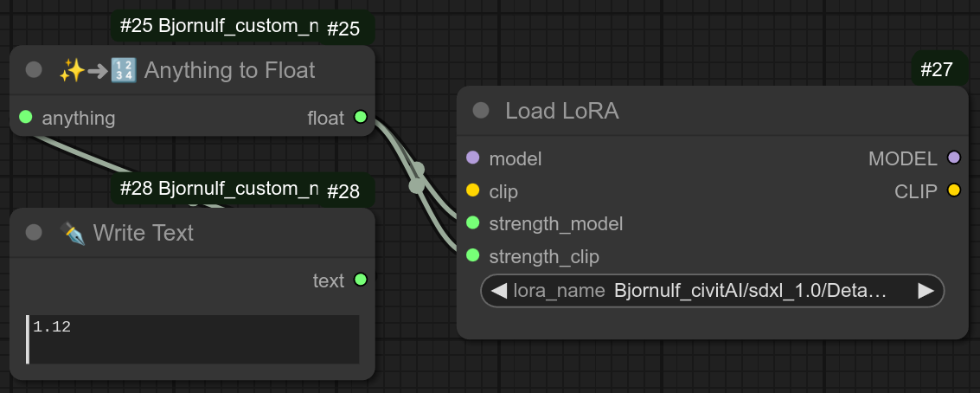This screenshot has height=393, width=980.
Task: Click the strength_clip input socket
Action: pos(472,255)
